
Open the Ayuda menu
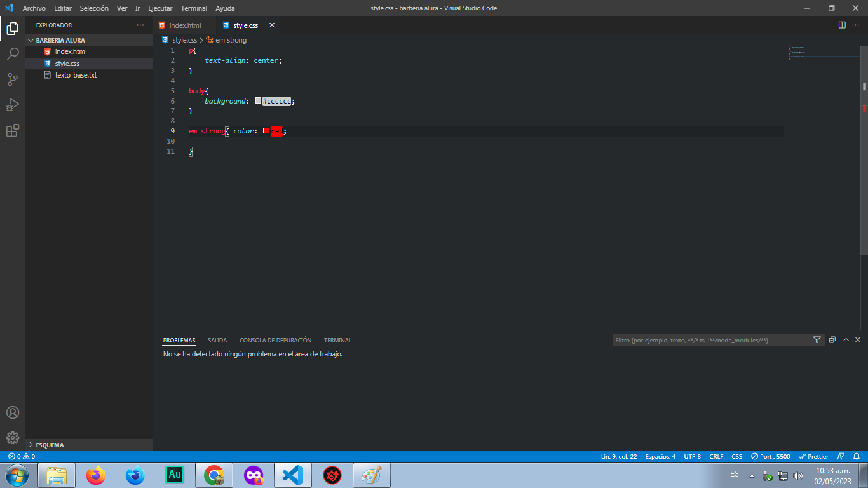(225, 8)
